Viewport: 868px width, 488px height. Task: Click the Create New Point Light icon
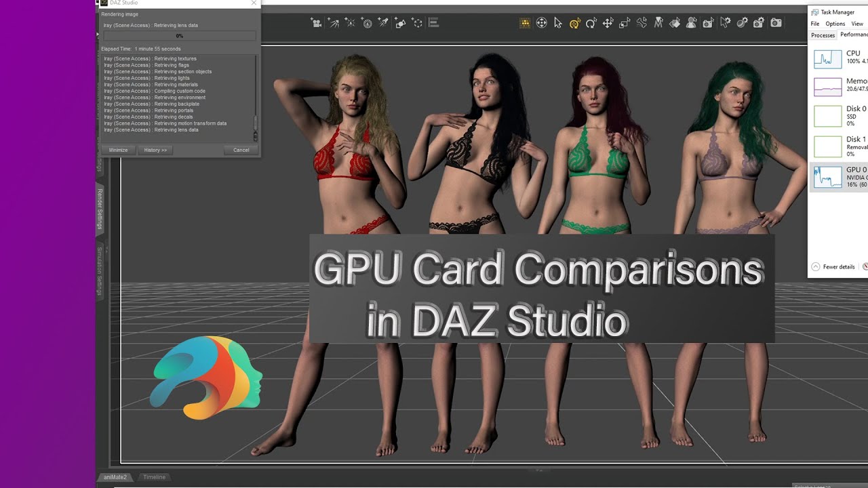click(x=351, y=23)
